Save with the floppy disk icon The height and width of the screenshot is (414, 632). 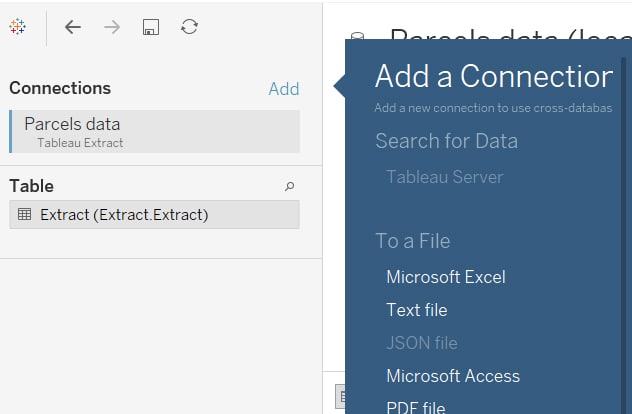(151, 27)
